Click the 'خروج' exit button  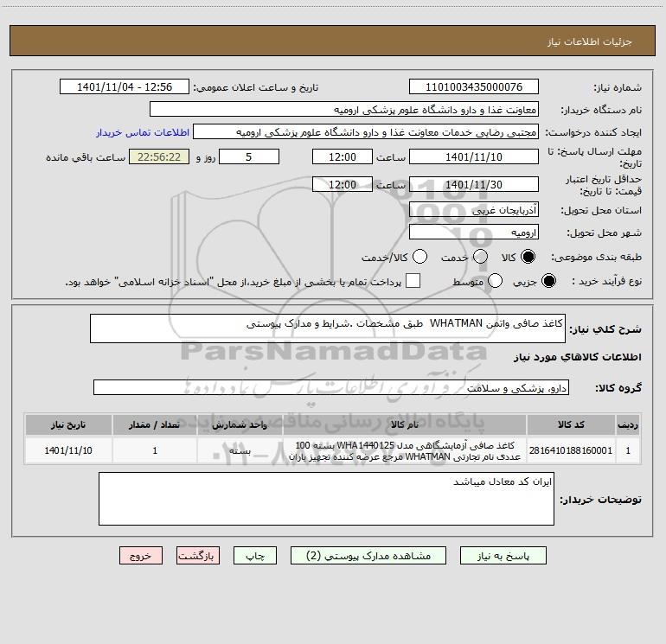pyautogui.click(x=141, y=556)
